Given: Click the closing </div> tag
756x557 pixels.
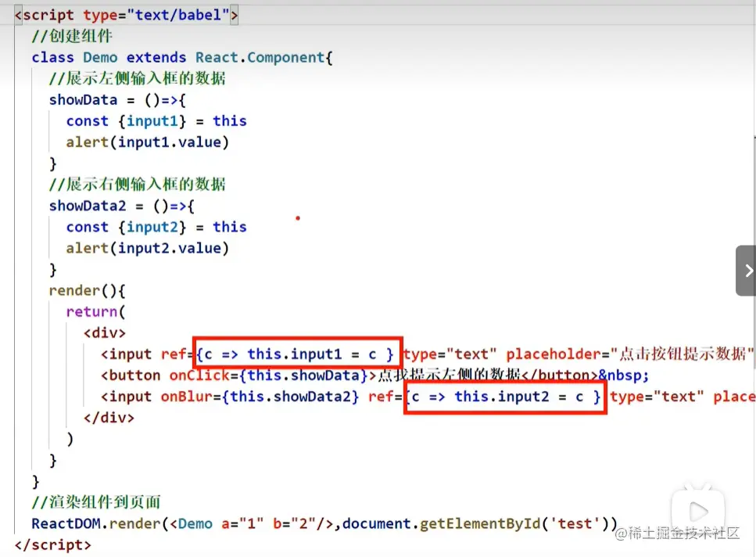Looking at the screenshot, I should (x=109, y=418).
